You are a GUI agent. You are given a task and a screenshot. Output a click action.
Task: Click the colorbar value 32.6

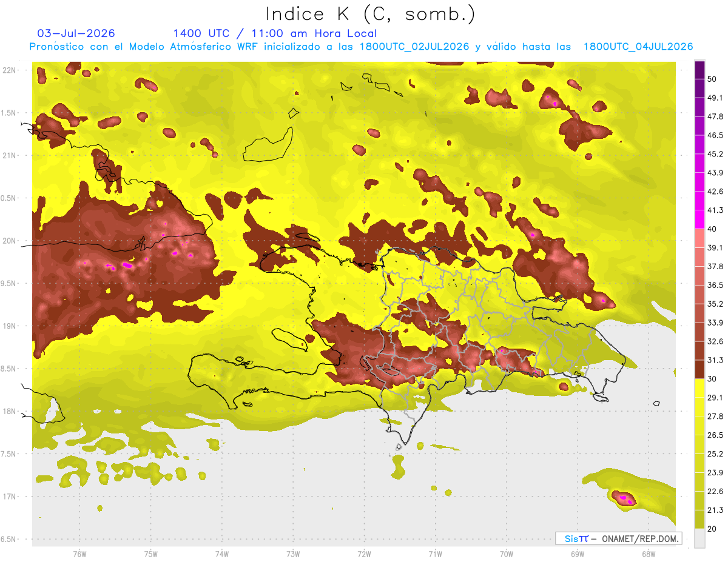pos(716,341)
